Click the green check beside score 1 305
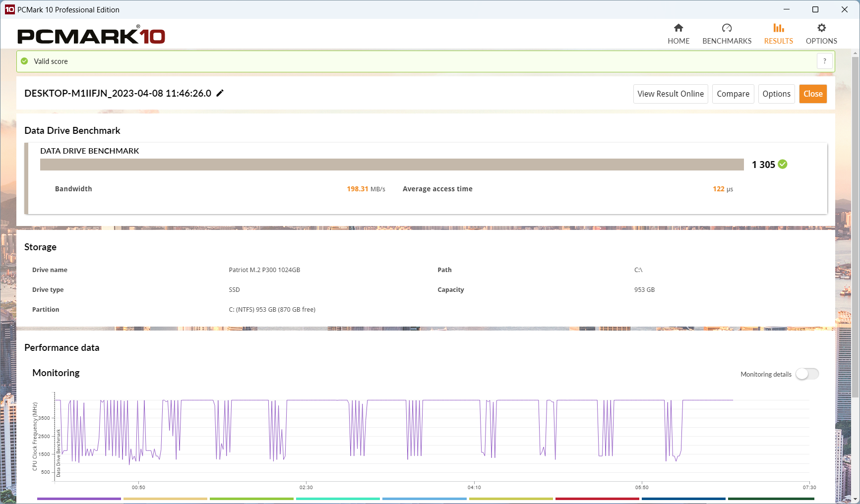Viewport: 860px width, 504px height. coord(783,165)
